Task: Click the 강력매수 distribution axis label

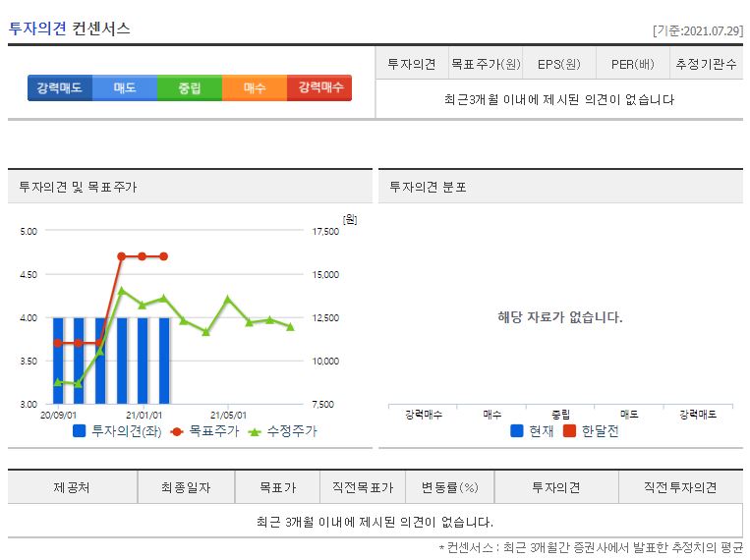Action: point(424,415)
